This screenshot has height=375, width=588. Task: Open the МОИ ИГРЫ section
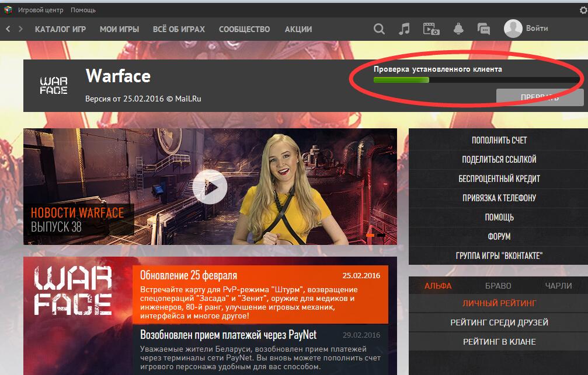coord(119,29)
